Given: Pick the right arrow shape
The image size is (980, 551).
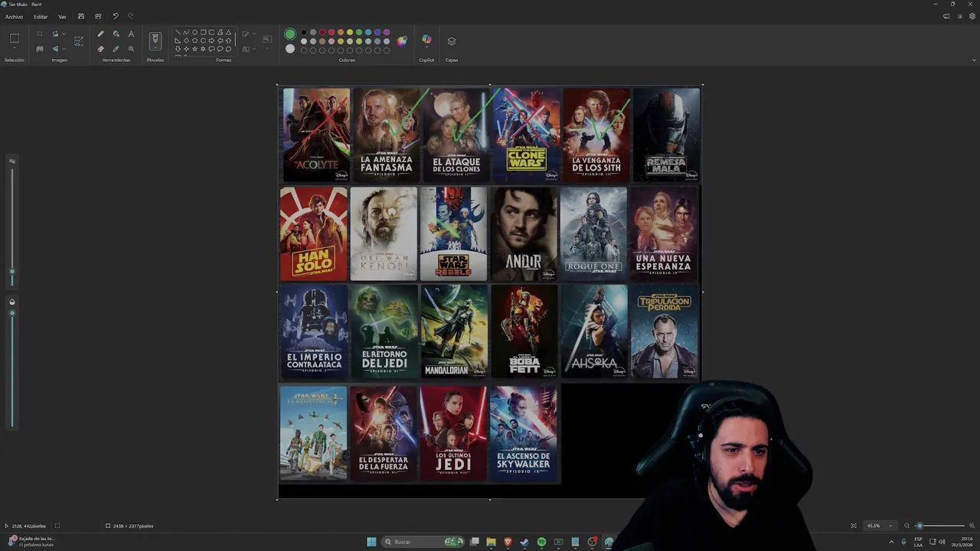Looking at the screenshot, I should (x=211, y=41).
